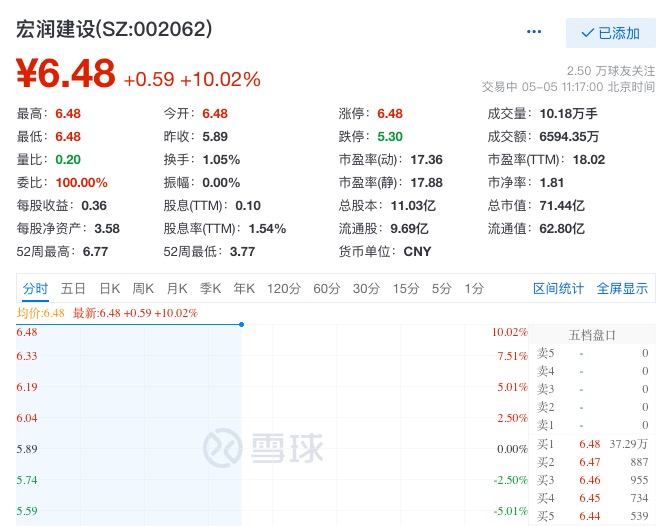Switch to the 五日 chart tab
The height and width of the screenshot is (526, 662).
point(73,288)
